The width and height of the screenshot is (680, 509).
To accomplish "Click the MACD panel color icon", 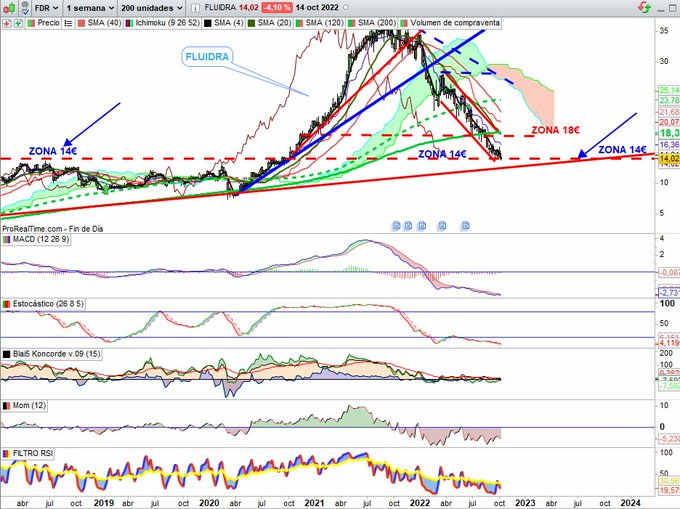I will click(x=7, y=240).
